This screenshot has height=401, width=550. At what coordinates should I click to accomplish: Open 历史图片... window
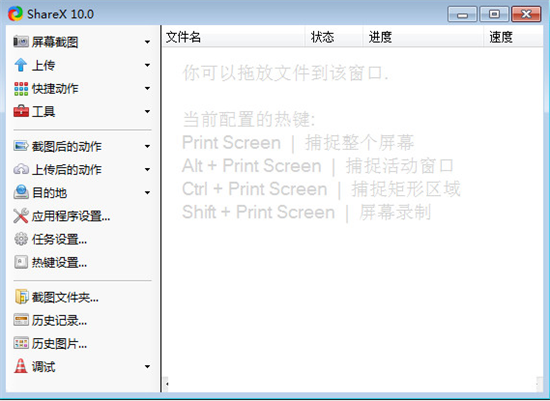[59, 343]
